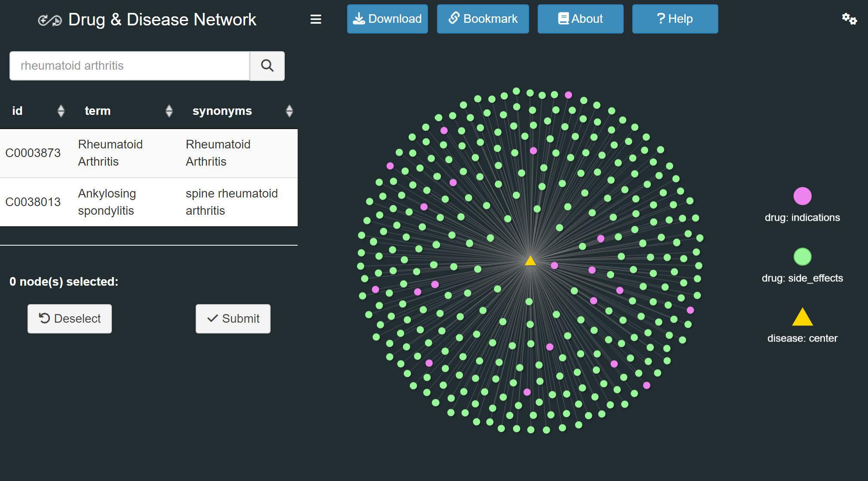Open the About page
The image size is (868, 481).
(580, 19)
